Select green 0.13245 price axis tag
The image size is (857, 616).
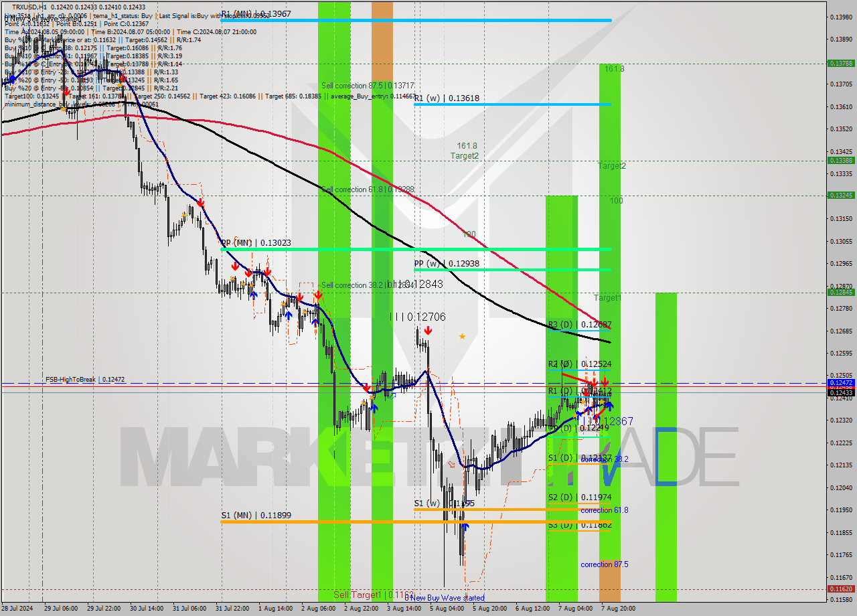pyautogui.click(x=841, y=195)
